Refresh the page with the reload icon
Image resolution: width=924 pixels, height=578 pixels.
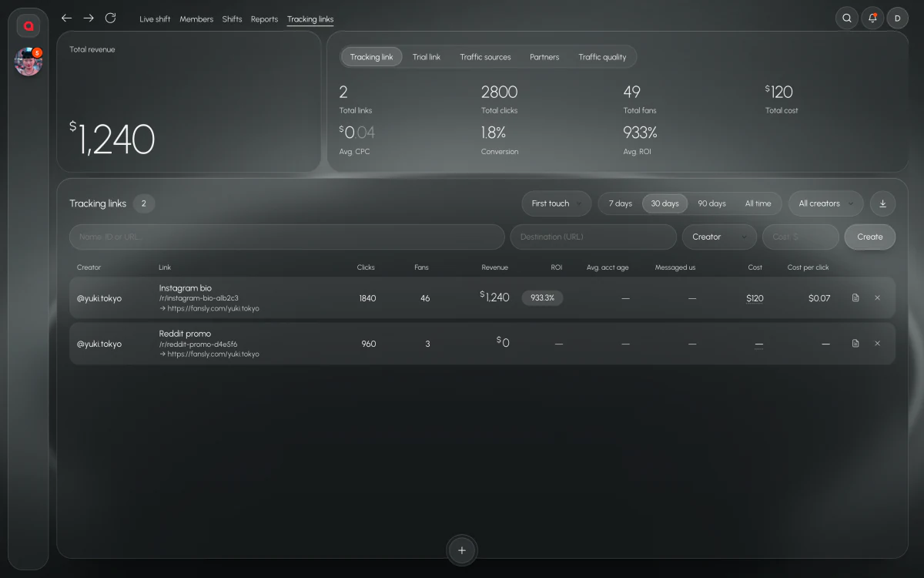pyautogui.click(x=110, y=18)
